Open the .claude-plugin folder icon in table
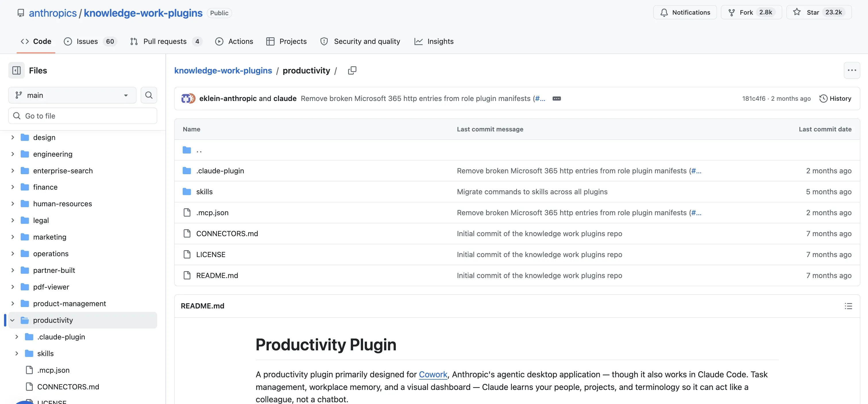Screen dimensions: 868x404 coord(187,171)
